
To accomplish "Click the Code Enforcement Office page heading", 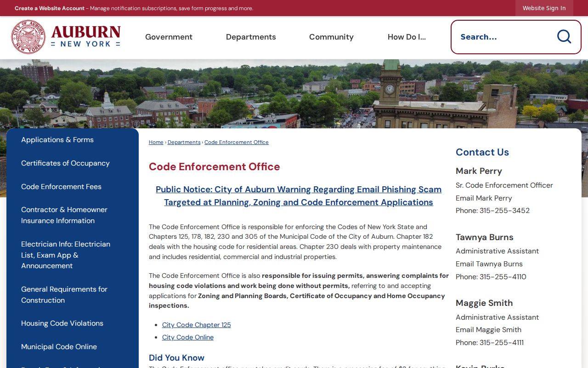I will tap(215, 167).
